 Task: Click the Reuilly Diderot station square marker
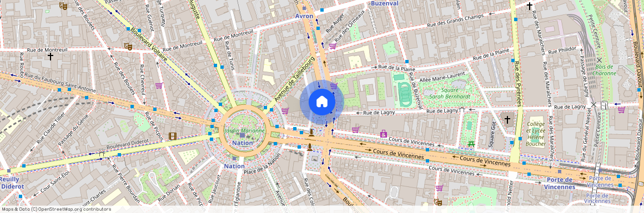pos(9,170)
